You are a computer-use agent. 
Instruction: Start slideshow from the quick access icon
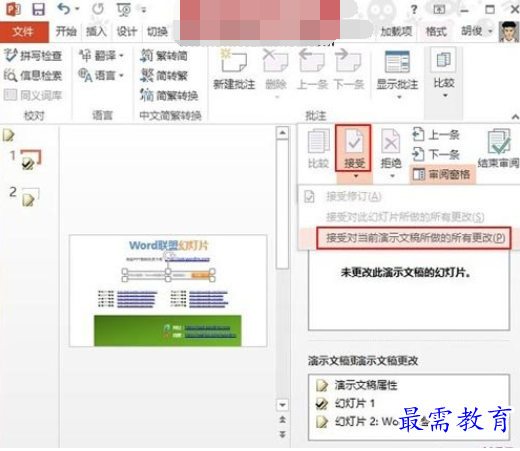coord(124,9)
